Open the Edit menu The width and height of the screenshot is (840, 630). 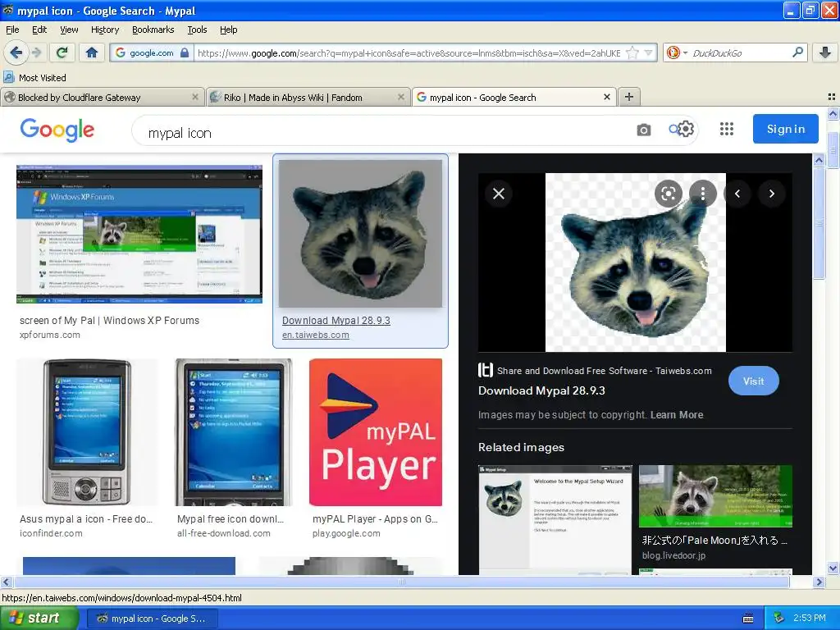point(39,30)
